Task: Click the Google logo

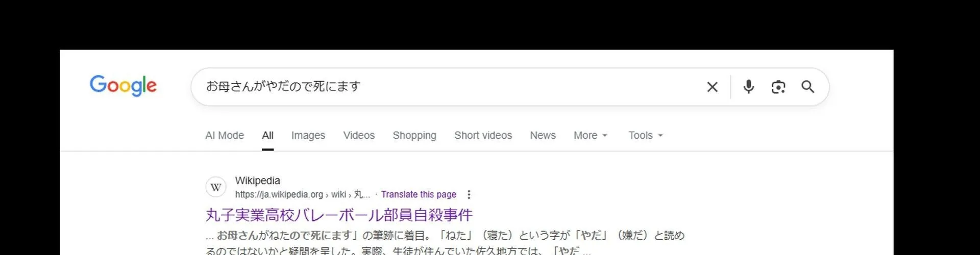Action: (123, 86)
